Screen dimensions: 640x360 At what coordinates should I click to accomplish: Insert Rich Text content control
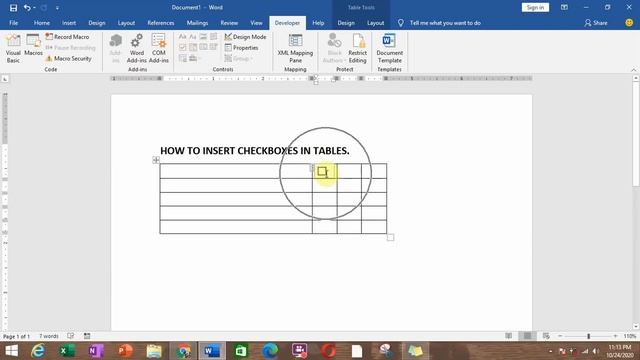[182, 37]
